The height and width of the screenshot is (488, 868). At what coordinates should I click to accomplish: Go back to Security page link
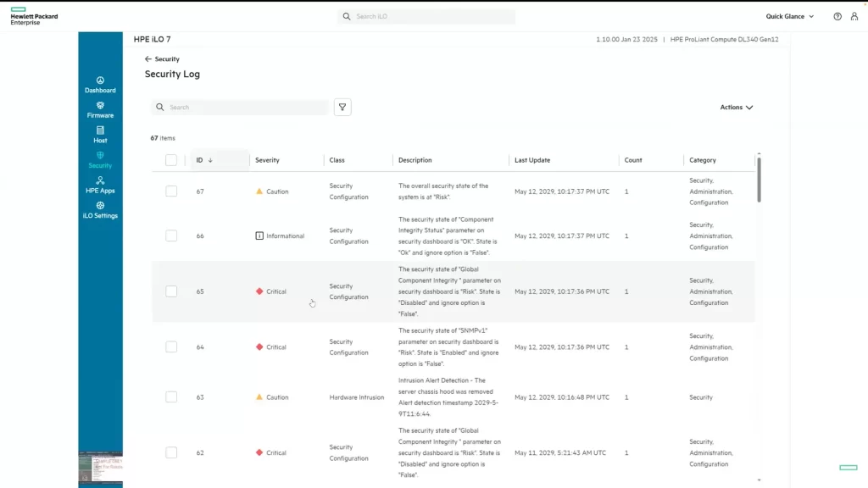162,59
